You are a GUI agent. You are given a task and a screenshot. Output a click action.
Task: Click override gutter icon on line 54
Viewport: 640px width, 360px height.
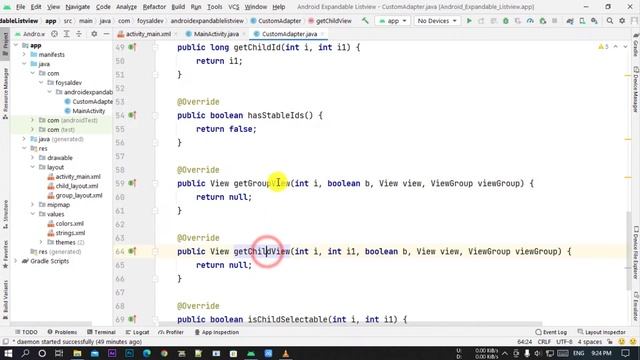132,116
